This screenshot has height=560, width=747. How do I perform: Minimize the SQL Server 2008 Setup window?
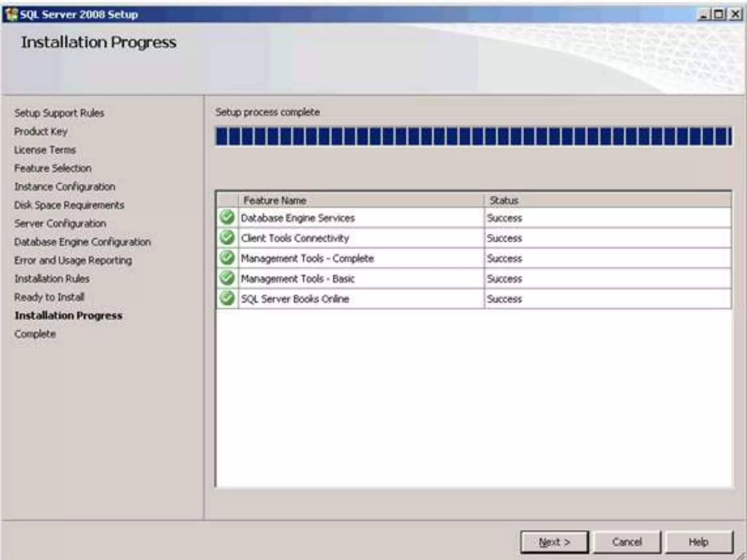tap(703, 15)
